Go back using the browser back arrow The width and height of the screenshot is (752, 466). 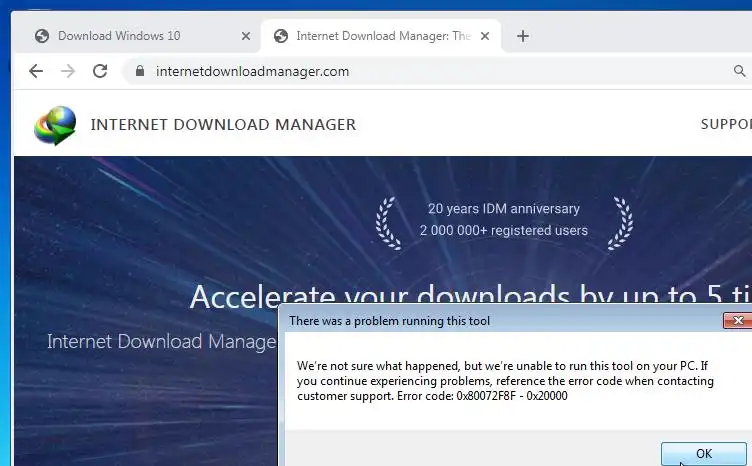point(36,71)
